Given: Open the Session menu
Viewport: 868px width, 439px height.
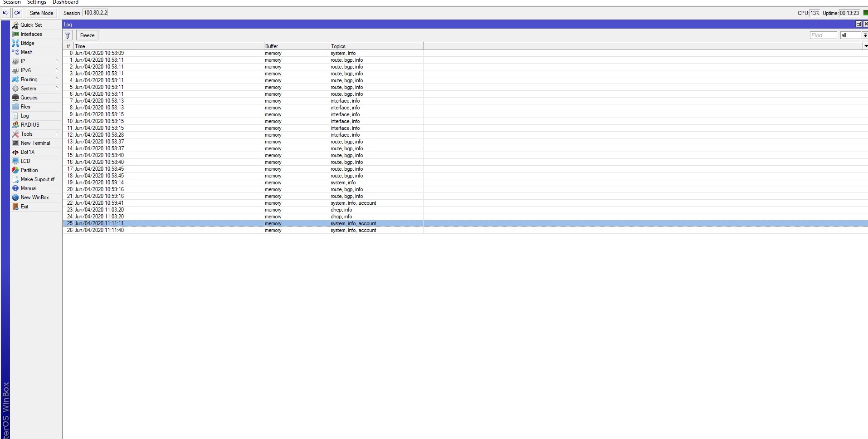Looking at the screenshot, I should point(11,2).
